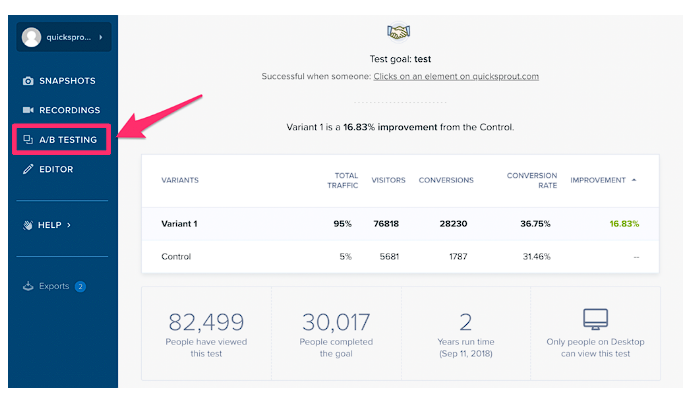Click the Recordings video camera icon

click(28, 110)
